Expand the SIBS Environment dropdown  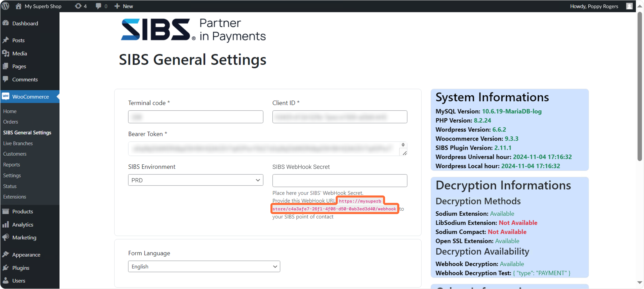[x=195, y=180]
